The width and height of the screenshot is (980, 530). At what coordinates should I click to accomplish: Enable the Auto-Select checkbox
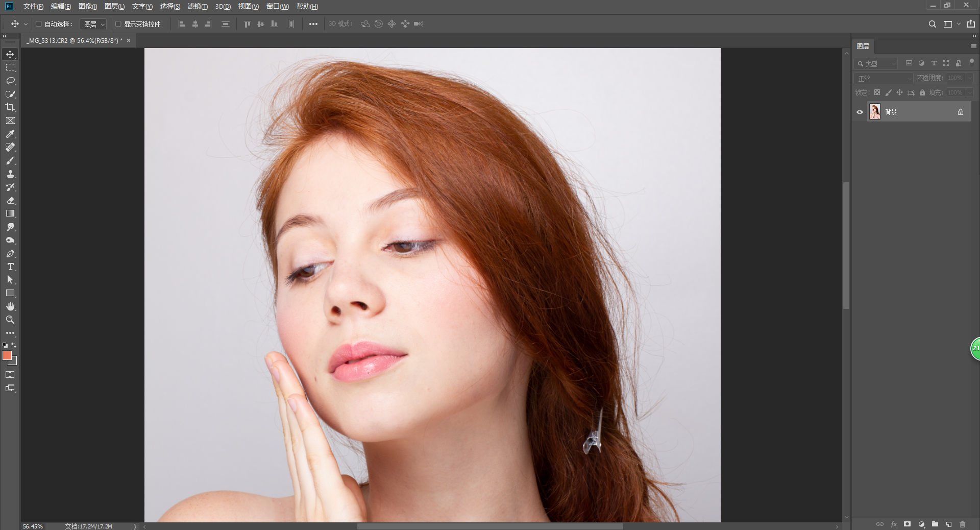pyautogui.click(x=38, y=24)
